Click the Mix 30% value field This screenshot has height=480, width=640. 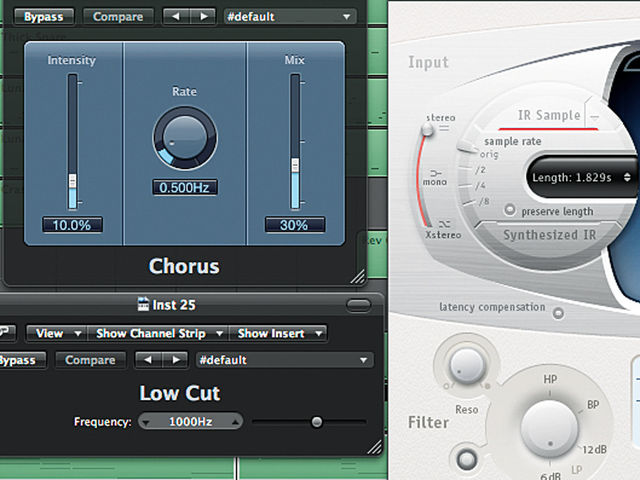(x=295, y=225)
